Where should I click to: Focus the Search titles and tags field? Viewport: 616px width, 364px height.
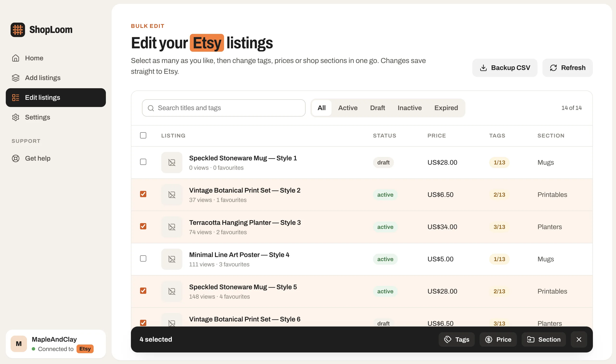point(224,108)
